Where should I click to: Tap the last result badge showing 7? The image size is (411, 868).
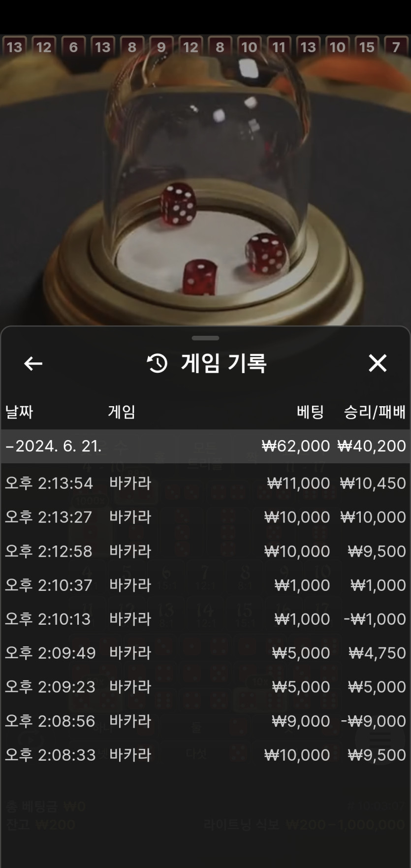pyautogui.click(x=396, y=47)
